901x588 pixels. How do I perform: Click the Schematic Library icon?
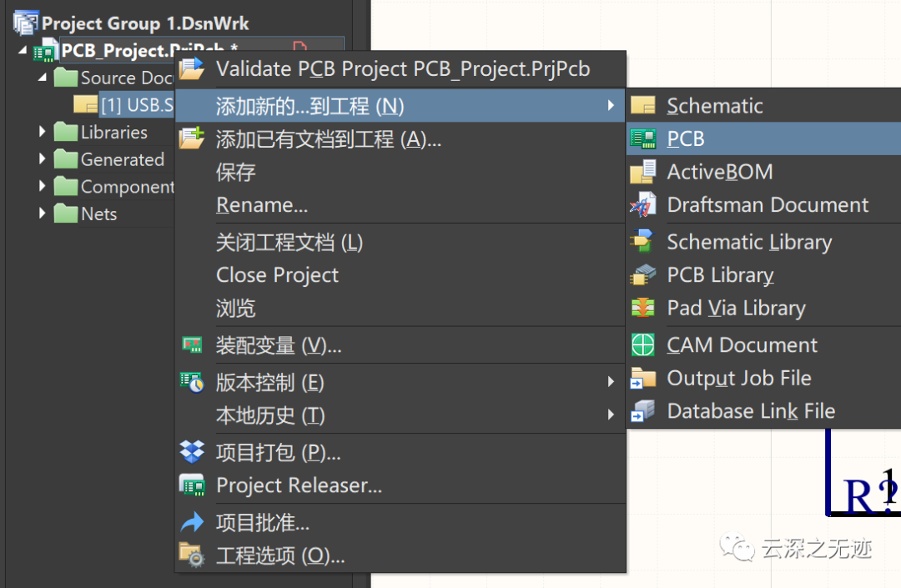point(642,242)
